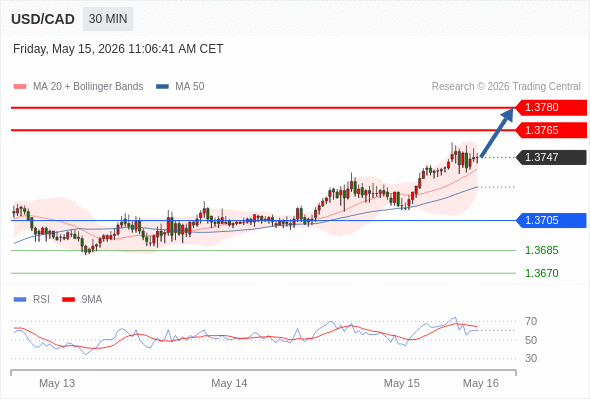Click the 1.3747 current price tag

[x=551, y=157]
